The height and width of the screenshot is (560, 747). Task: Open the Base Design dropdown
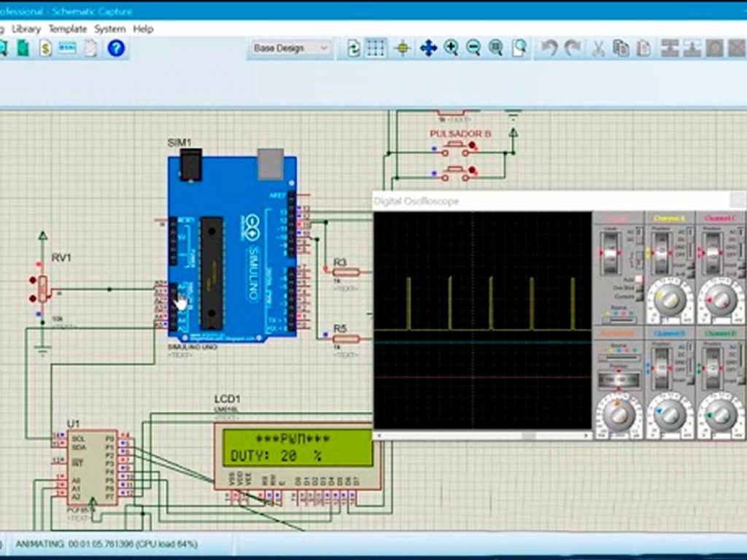290,48
